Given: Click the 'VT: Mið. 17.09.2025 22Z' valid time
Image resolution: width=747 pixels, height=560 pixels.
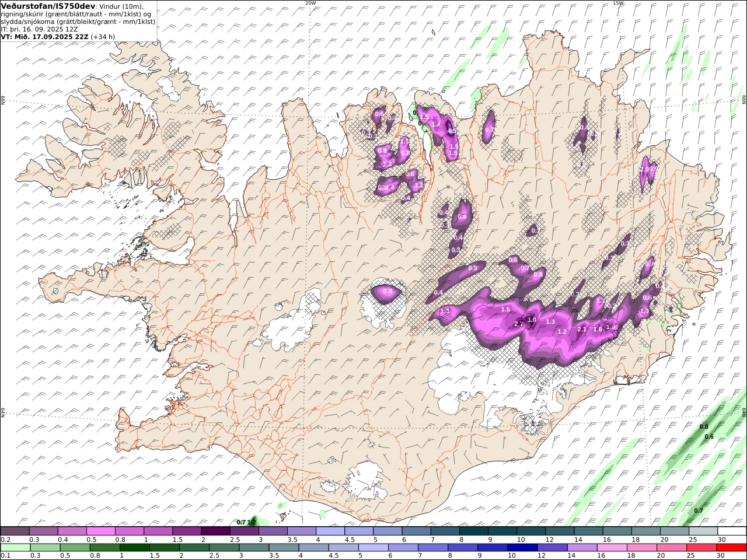Looking at the screenshot, I should (x=45, y=36).
